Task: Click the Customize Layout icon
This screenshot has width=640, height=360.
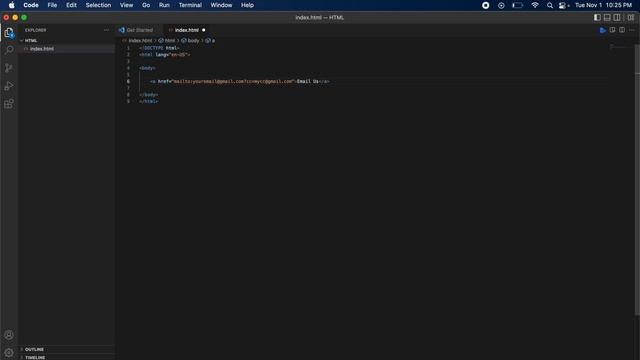Action: (631, 18)
